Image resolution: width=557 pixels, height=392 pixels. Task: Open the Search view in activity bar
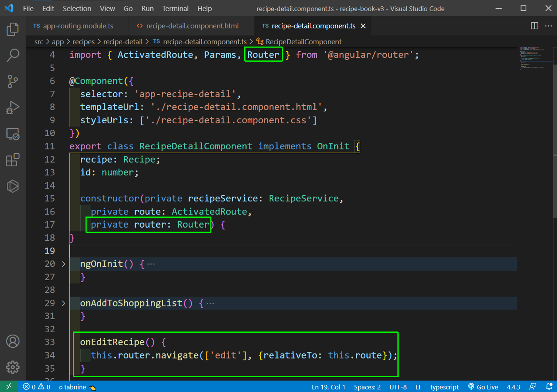coord(13,55)
